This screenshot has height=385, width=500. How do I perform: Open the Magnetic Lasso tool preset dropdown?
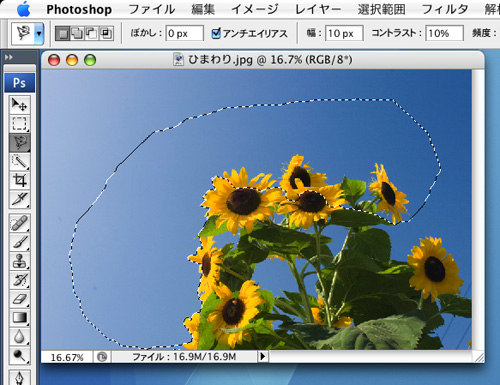pyautogui.click(x=39, y=33)
